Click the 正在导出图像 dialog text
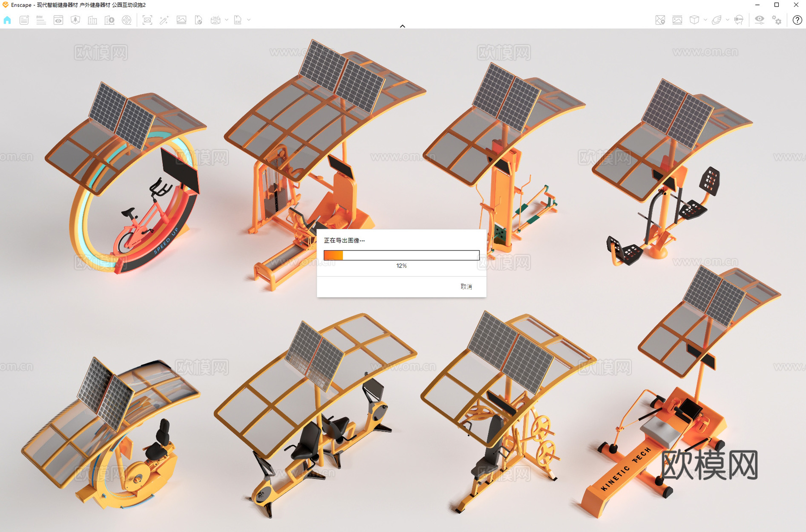The width and height of the screenshot is (806, 532). [x=344, y=240]
